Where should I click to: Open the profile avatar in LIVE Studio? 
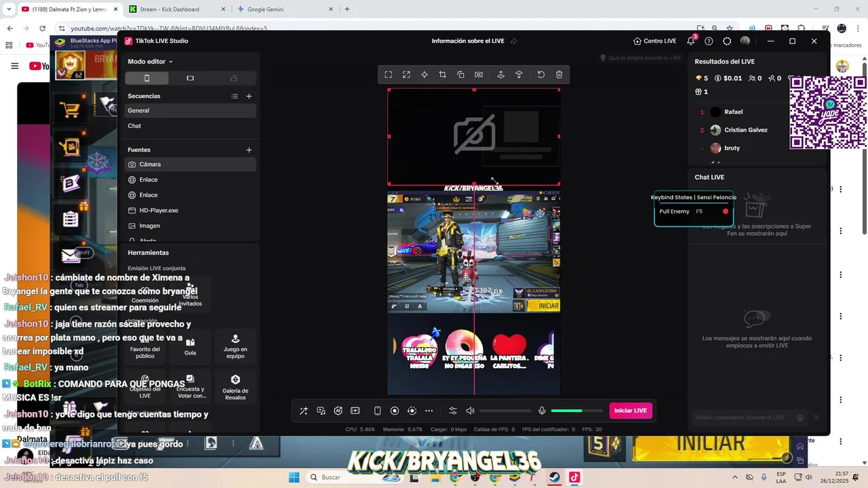click(x=745, y=41)
